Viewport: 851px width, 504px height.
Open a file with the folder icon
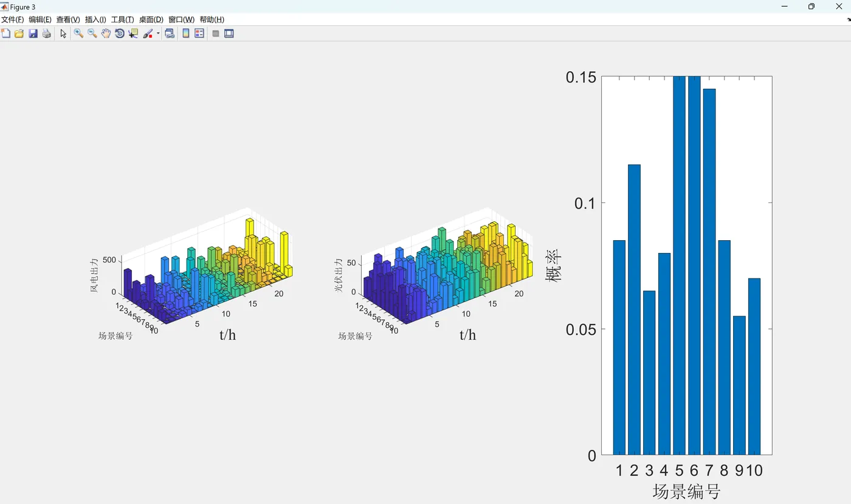(x=19, y=33)
